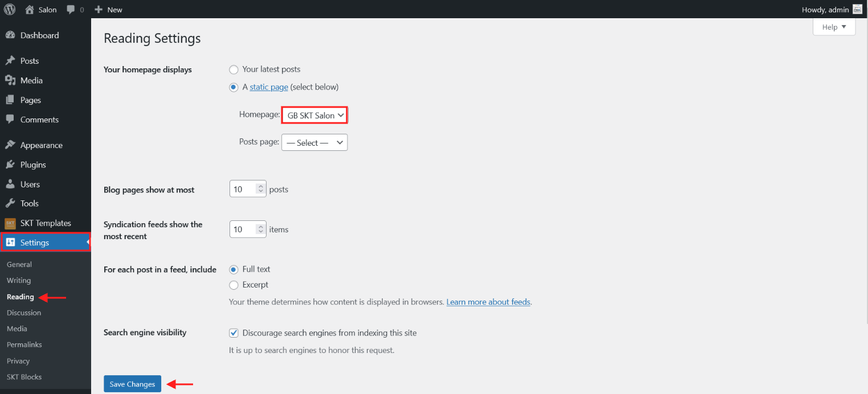Open the Homepage dropdown showing GB SKT Salon
The image size is (868, 394).
[314, 115]
